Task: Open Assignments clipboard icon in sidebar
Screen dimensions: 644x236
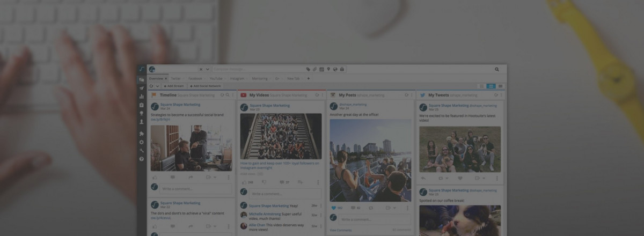Action: (142, 105)
